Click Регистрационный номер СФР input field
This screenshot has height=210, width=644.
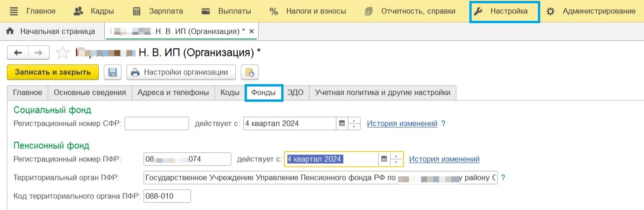click(157, 124)
